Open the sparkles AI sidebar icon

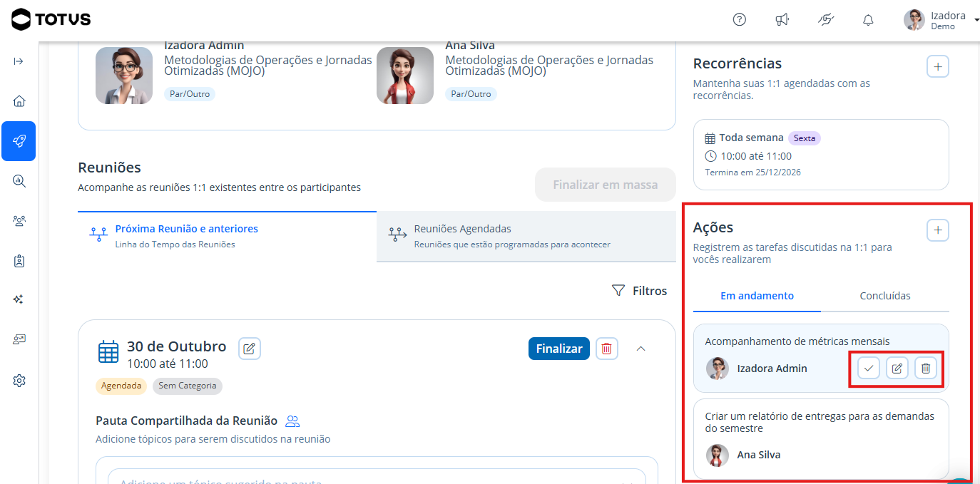tap(19, 300)
